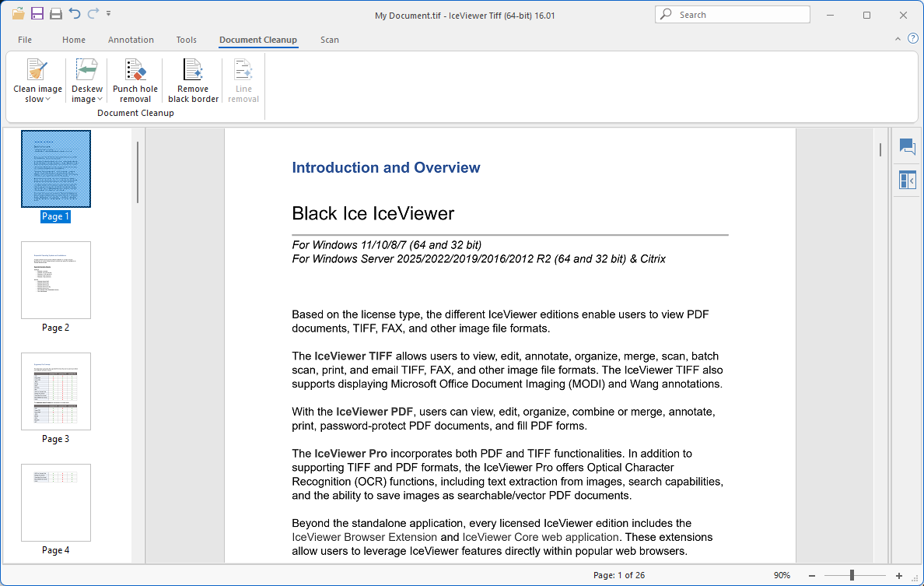The image size is (924, 586).
Task: Click the zoom slider handle
Action: pyautogui.click(x=852, y=575)
